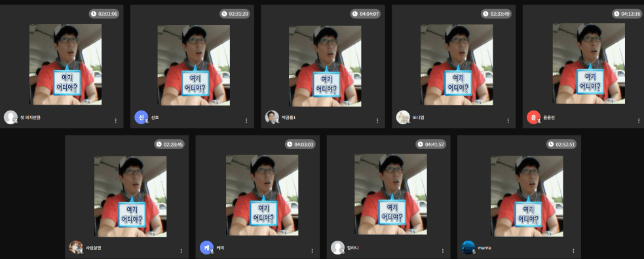
Task: Select 윤윤진's video thumbnail
Action: (589, 63)
